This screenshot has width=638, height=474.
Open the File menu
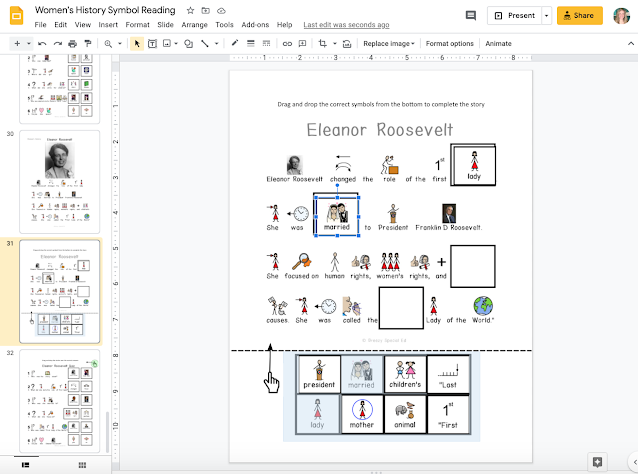40,25
